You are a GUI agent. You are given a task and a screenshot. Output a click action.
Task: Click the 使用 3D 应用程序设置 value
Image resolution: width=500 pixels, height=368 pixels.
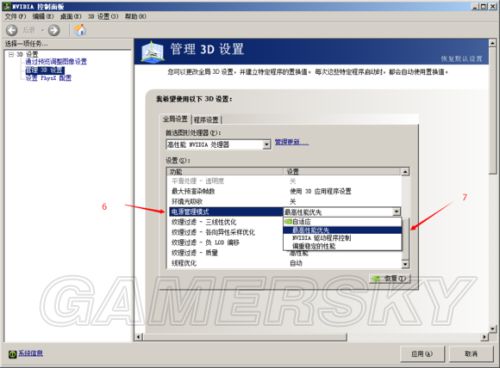tap(320, 191)
